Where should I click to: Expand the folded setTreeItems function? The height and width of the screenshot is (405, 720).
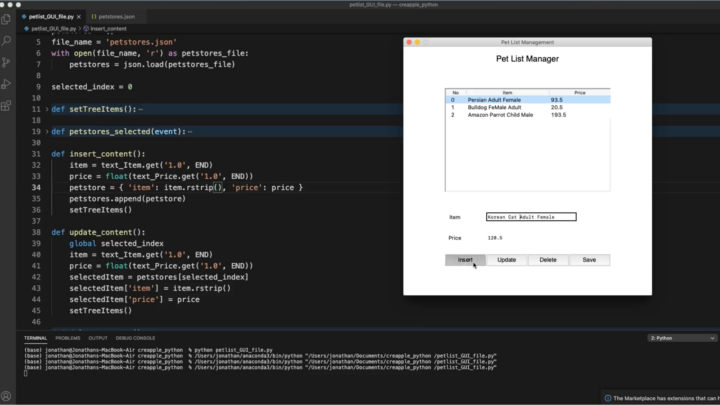pyautogui.click(x=47, y=109)
